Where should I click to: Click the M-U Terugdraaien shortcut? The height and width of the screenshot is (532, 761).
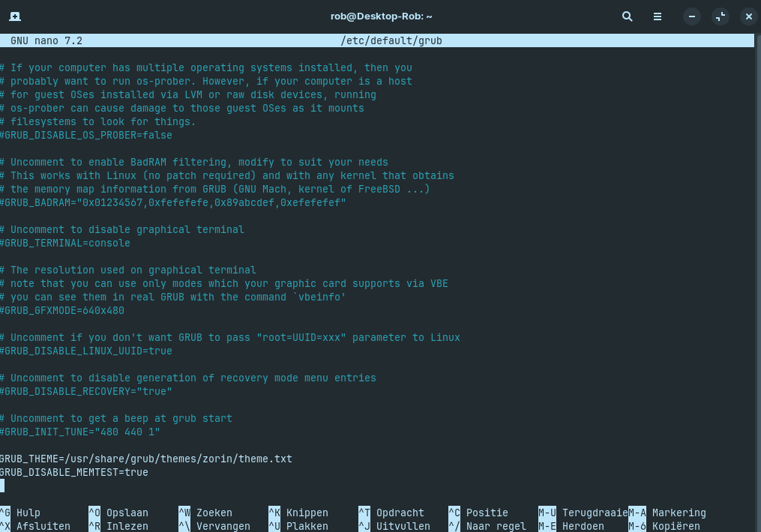pyautogui.click(x=583, y=513)
